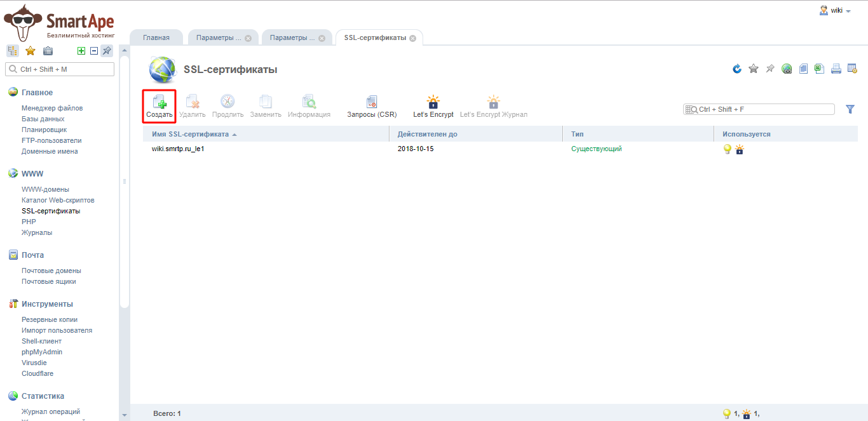Expand all sidebar menu sections

(81, 51)
